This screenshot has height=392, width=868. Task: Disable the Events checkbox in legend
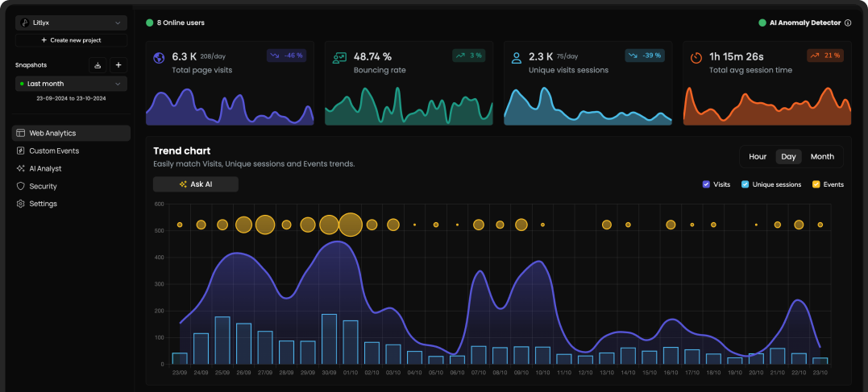pos(816,184)
